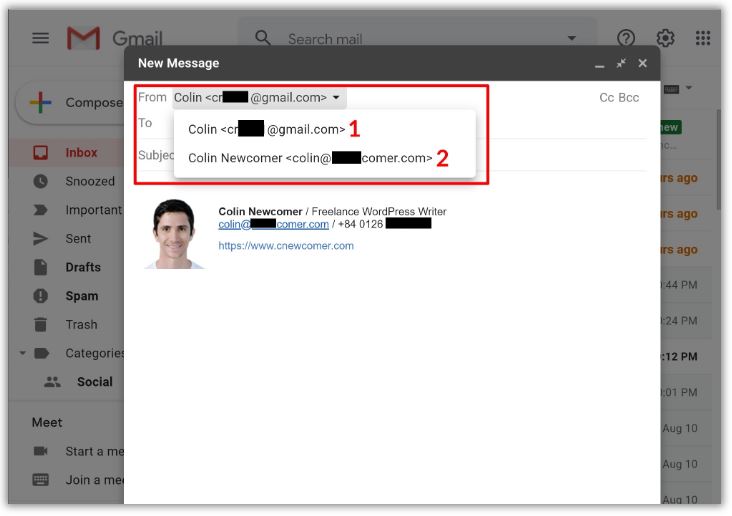Click the Compose button

tap(70, 102)
